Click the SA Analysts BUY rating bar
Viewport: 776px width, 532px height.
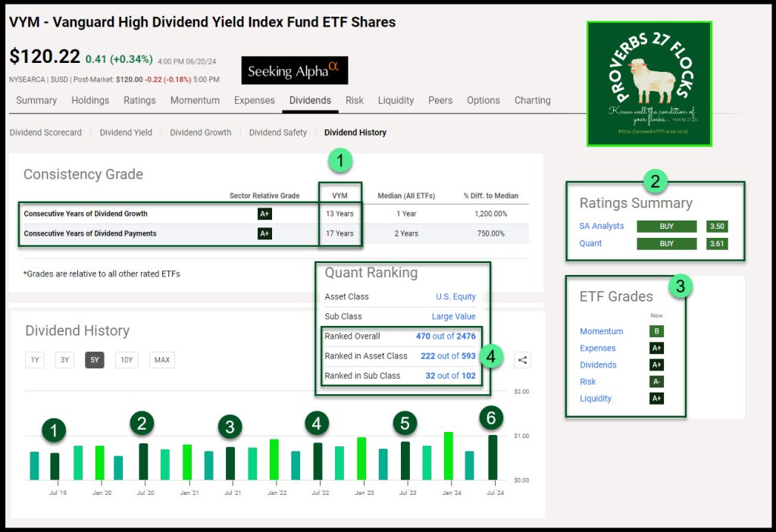(666, 226)
